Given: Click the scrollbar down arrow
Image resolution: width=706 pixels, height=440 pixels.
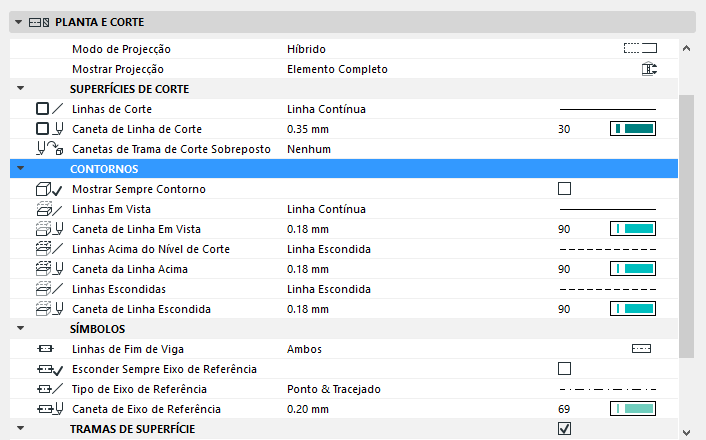Looking at the screenshot, I should (x=685, y=431).
